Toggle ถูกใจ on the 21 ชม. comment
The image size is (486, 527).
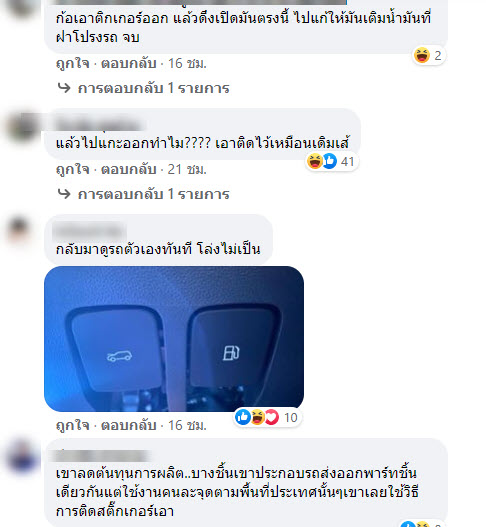(x=73, y=169)
